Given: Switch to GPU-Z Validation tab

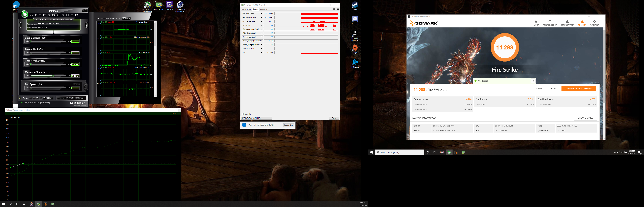Looking at the screenshot, I should (x=263, y=9).
